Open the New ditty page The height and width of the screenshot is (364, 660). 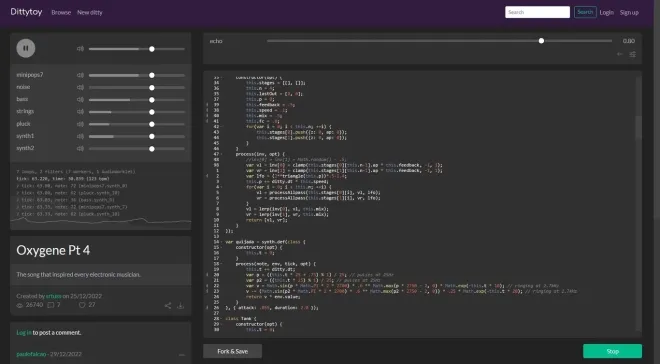click(x=90, y=13)
